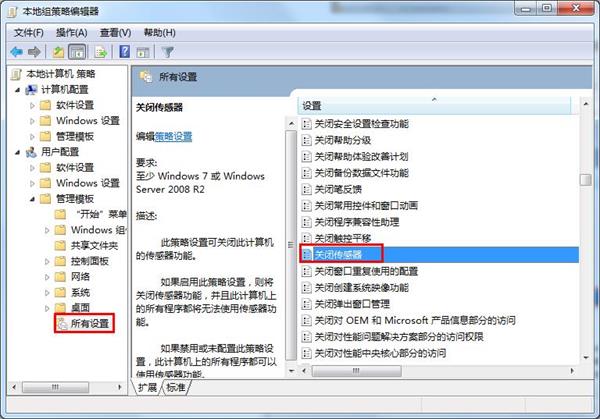This screenshot has width=600, height=419.
Task: Click the Up one level folder icon
Action: 59,52
